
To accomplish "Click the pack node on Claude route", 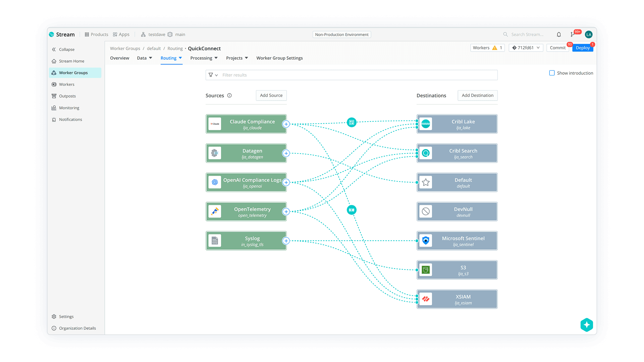I will [352, 123].
